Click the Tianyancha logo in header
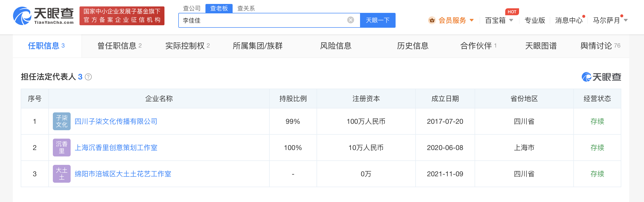644x202 pixels. coord(43,16)
